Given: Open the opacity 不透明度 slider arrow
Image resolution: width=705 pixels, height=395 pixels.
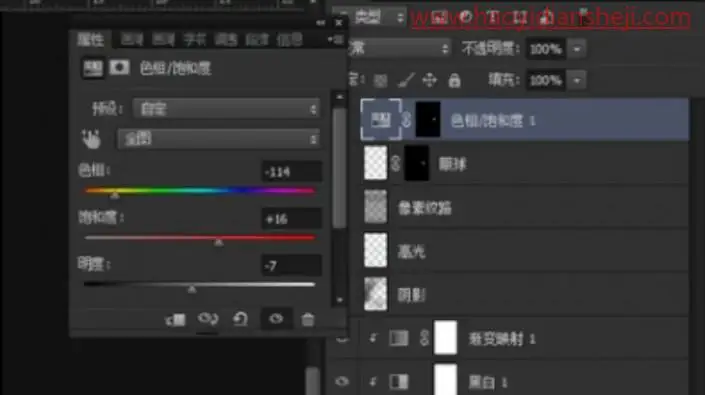Looking at the screenshot, I should coord(577,49).
